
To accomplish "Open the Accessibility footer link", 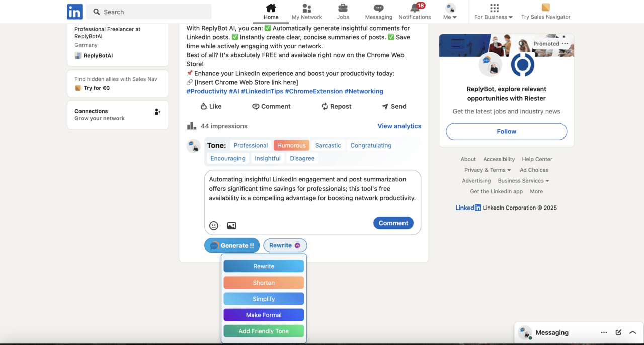I will point(499,159).
